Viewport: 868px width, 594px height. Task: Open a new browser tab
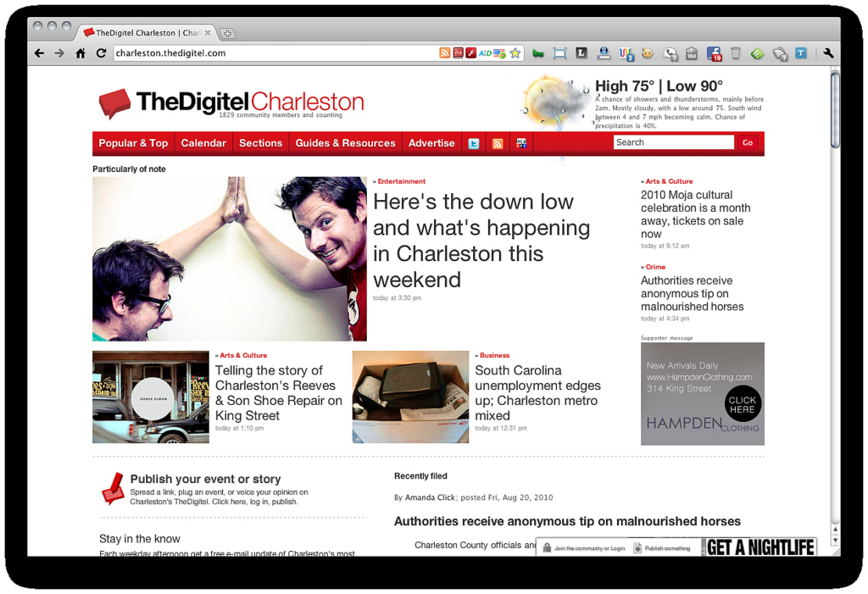(227, 33)
